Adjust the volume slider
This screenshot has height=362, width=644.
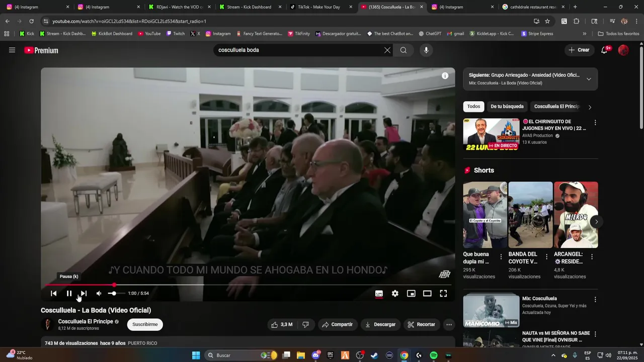(x=116, y=294)
